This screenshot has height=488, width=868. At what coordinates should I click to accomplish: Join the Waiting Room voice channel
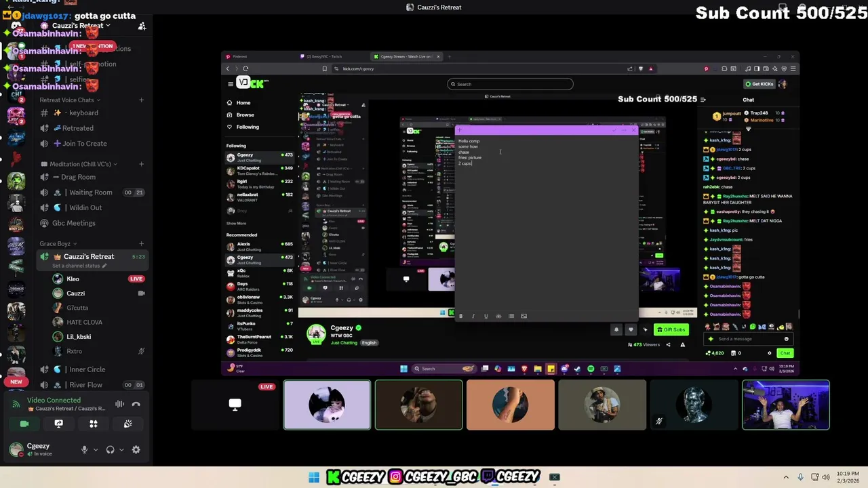pyautogui.click(x=92, y=192)
